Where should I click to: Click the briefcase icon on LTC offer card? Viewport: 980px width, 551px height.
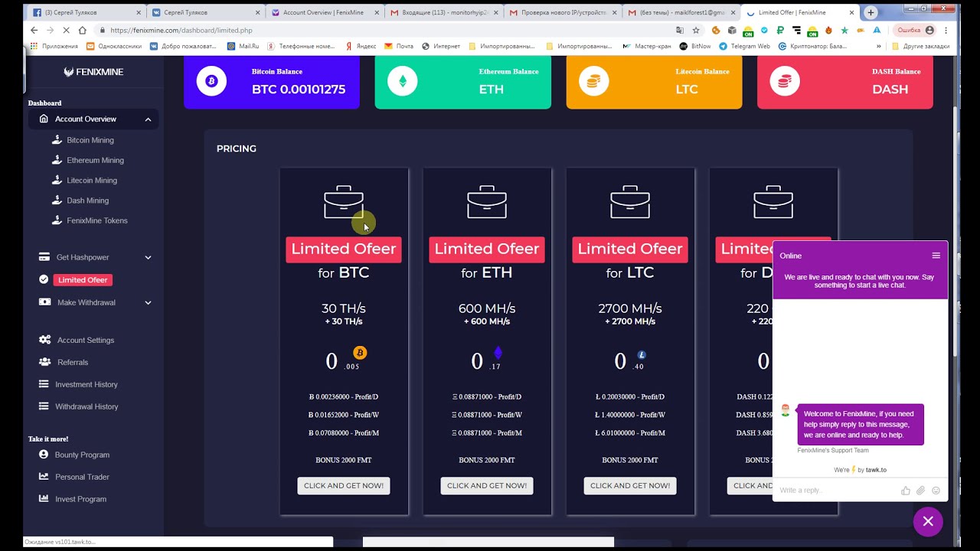click(630, 202)
